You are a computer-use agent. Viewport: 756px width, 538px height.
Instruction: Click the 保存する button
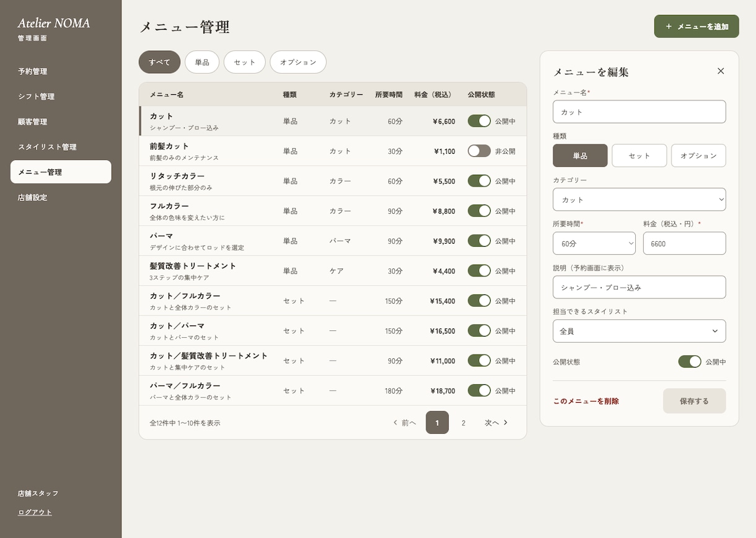[694, 401]
